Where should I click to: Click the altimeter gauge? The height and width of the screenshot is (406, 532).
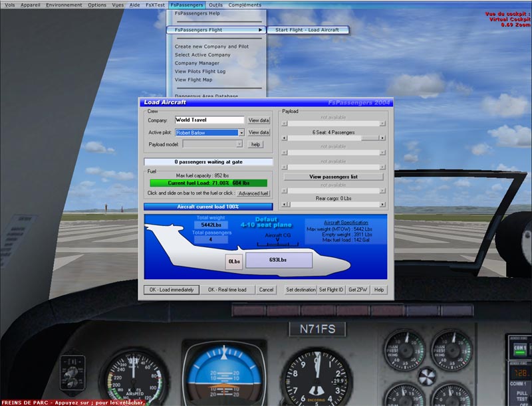click(x=317, y=378)
